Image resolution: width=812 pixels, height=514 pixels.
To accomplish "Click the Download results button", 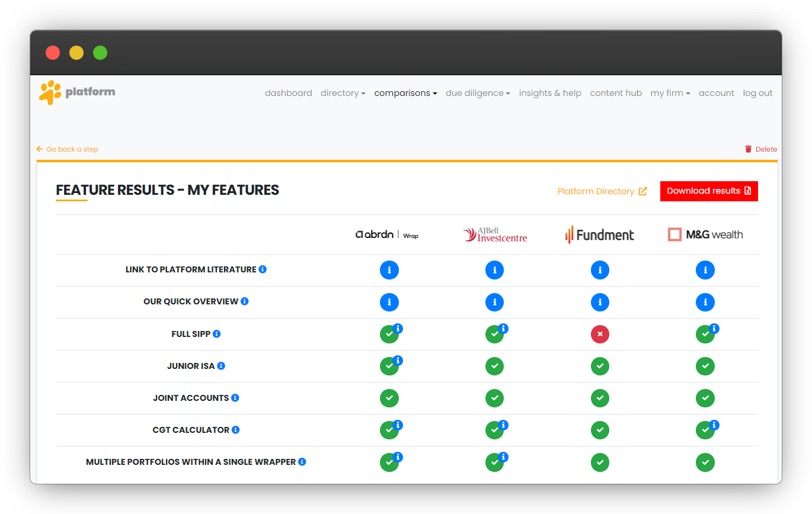I will click(x=709, y=191).
